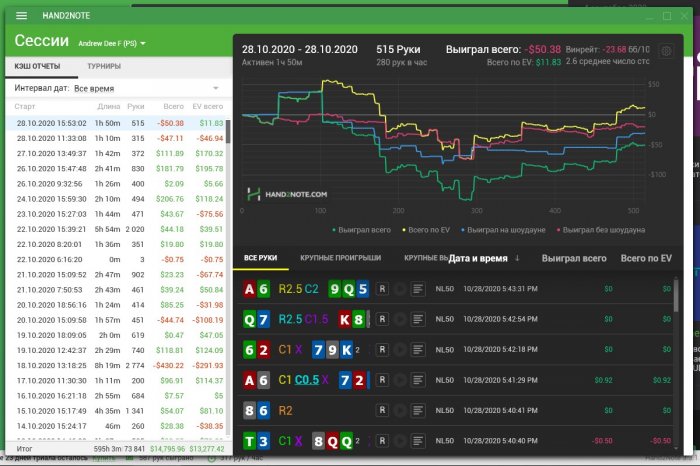
Task: Select the partially hidden 'КРУПНЫЕ ВЫ…' tab
Action: coord(425,258)
